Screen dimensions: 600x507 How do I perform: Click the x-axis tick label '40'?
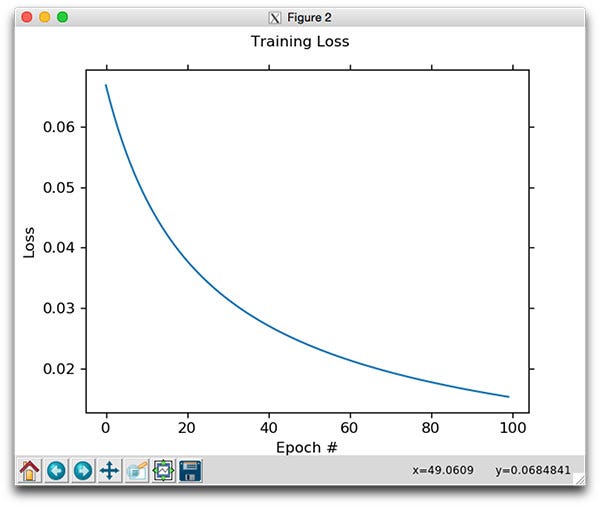[269, 427]
